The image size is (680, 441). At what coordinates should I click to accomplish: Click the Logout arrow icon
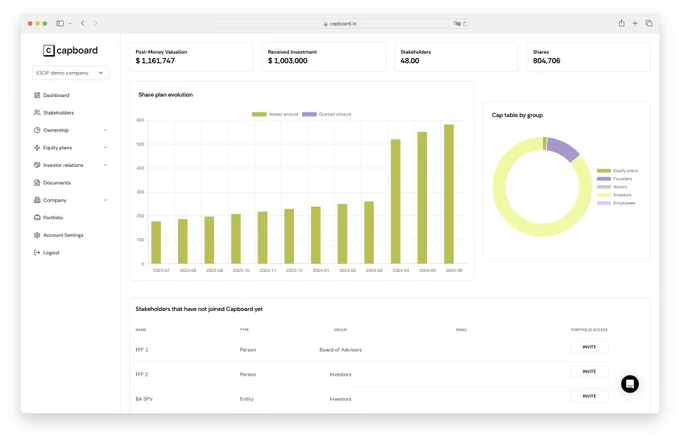(37, 252)
